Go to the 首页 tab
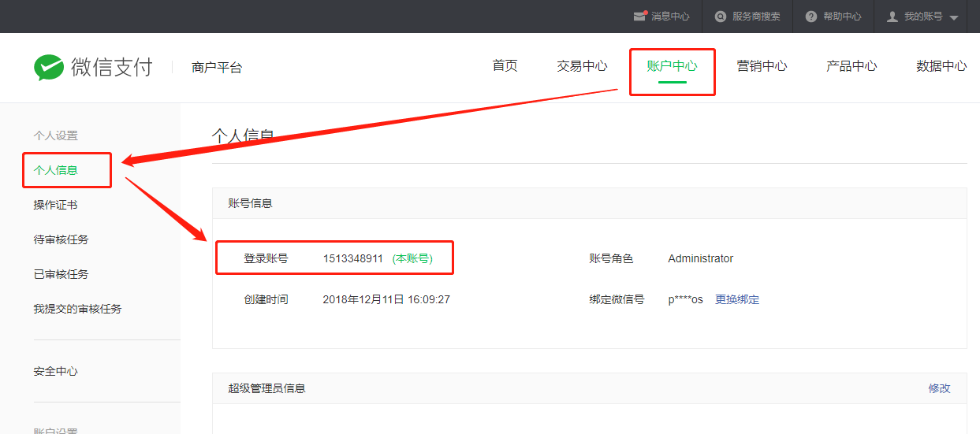 click(505, 66)
